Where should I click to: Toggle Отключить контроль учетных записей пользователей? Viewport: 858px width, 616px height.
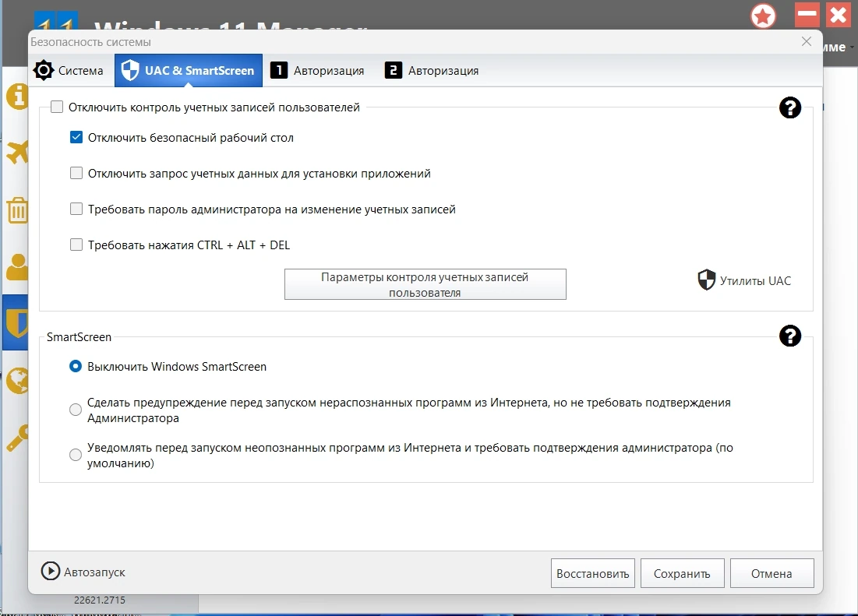click(57, 107)
